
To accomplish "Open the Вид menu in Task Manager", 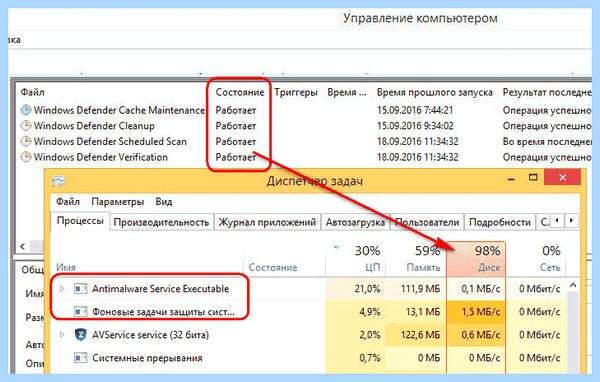I will click(x=163, y=202).
